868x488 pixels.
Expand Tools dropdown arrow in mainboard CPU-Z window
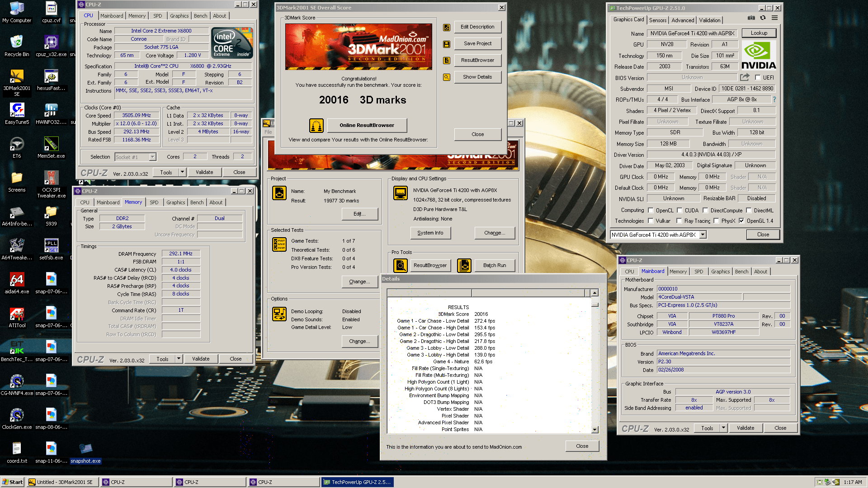point(723,428)
